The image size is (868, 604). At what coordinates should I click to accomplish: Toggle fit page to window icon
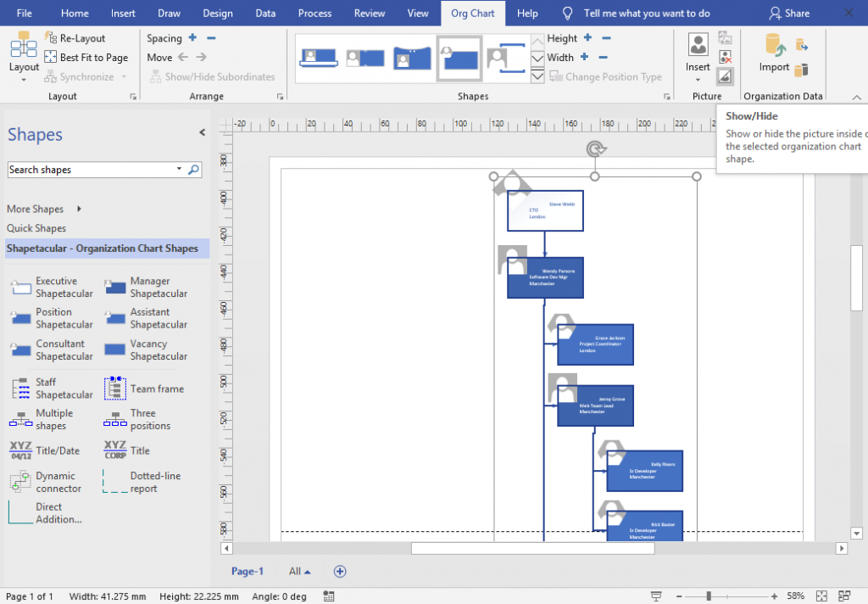(821, 596)
